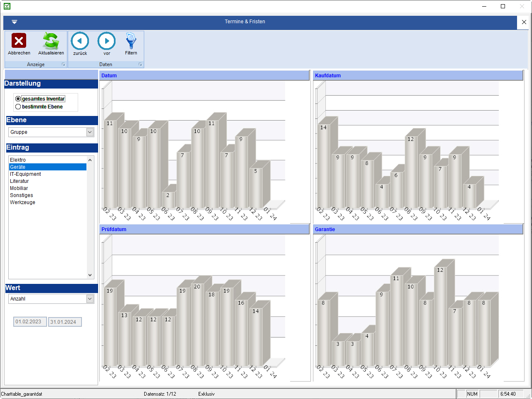Click the Datum bar valued 2
This screenshot has height=399, width=532.
[168, 200]
